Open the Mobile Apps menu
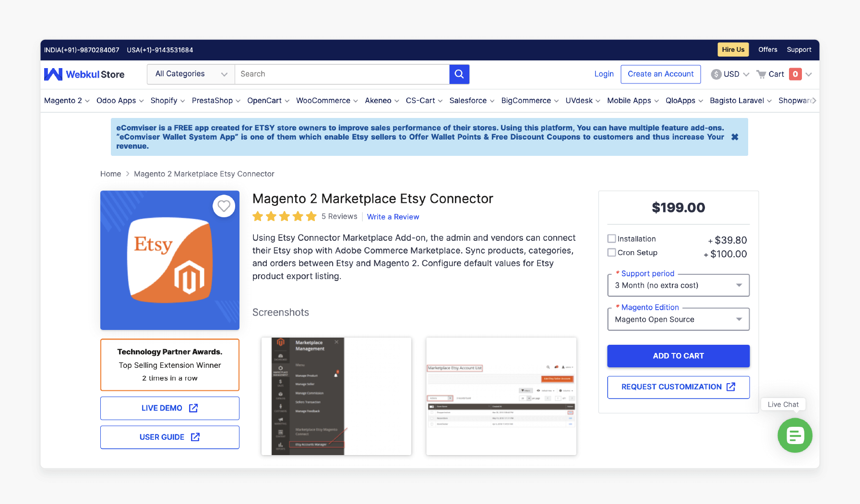Screen dimensions: 860x504 pos(633,100)
